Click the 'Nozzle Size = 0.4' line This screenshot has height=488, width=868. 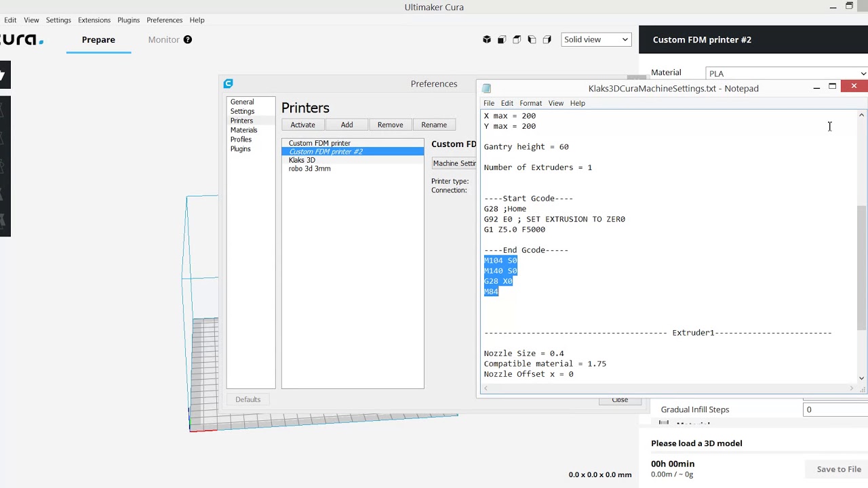[x=524, y=354]
